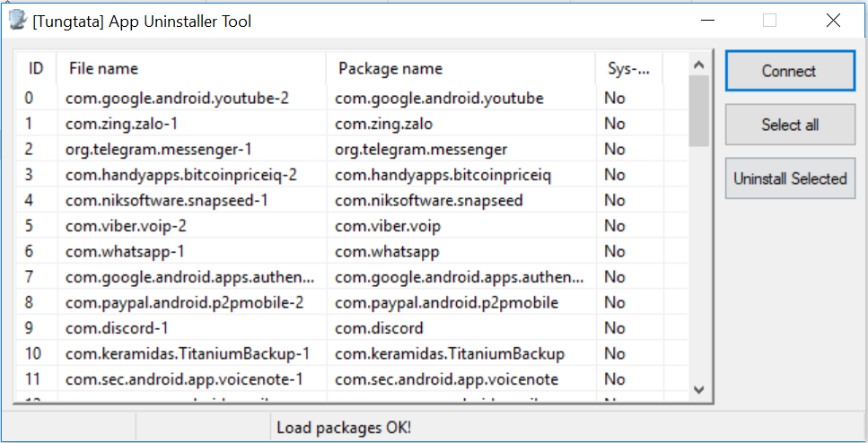The width and height of the screenshot is (868, 443).
Task: Click ID cell 10
Action: click(32, 353)
